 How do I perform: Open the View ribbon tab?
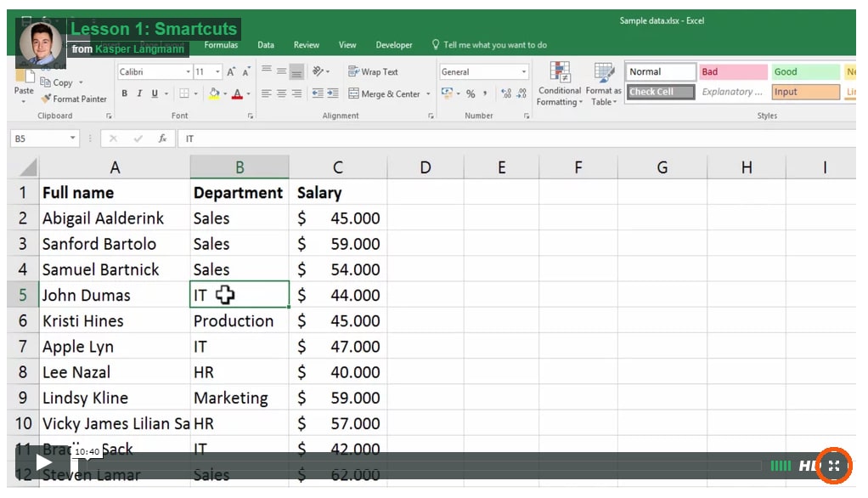[x=347, y=45]
